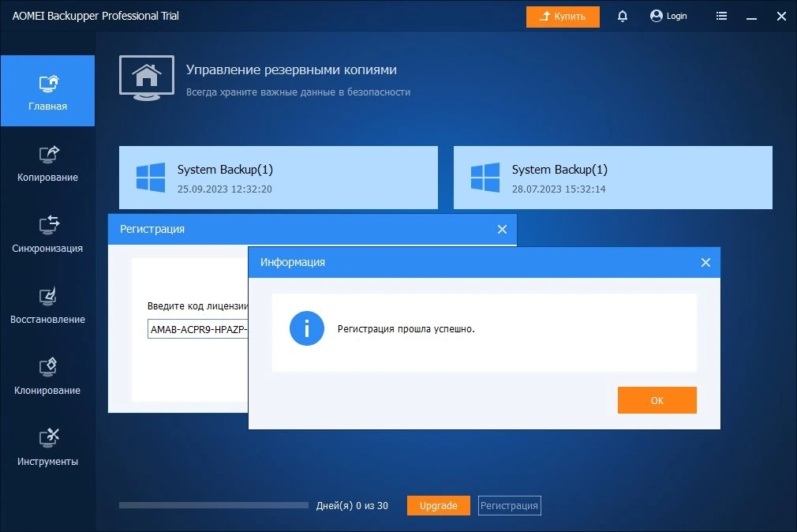Click 'Управление резервными копиями' heading
This screenshot has height=532, width=797.
click(x=291, y=69)
